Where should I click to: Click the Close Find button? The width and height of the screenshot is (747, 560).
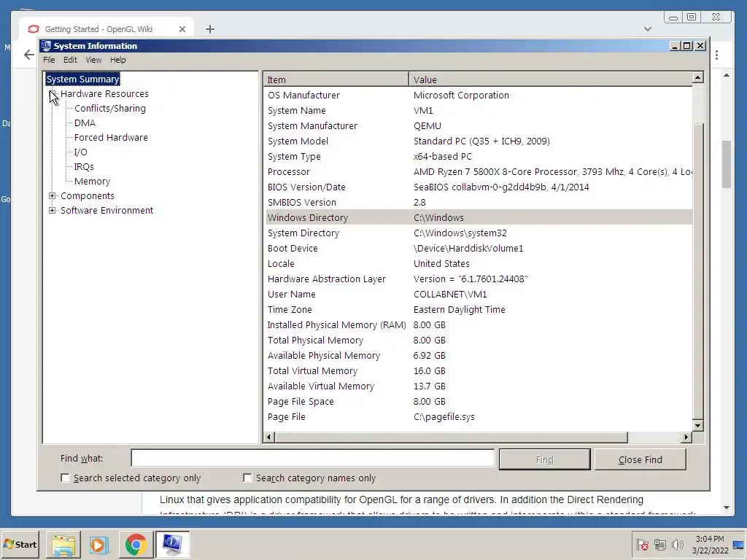point(640,459)
